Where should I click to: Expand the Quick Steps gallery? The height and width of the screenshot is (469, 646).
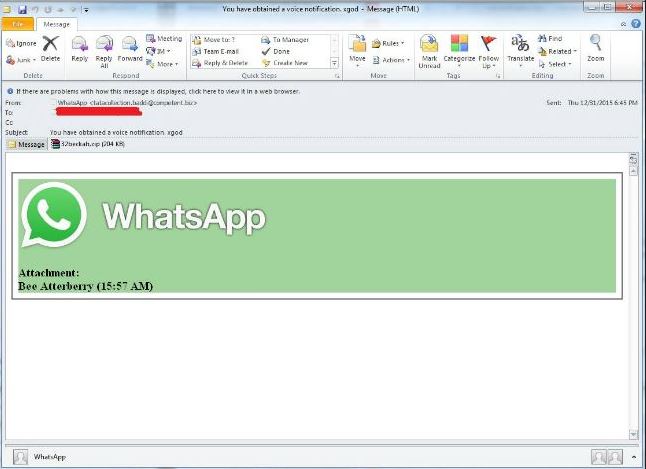coord(335,63)
